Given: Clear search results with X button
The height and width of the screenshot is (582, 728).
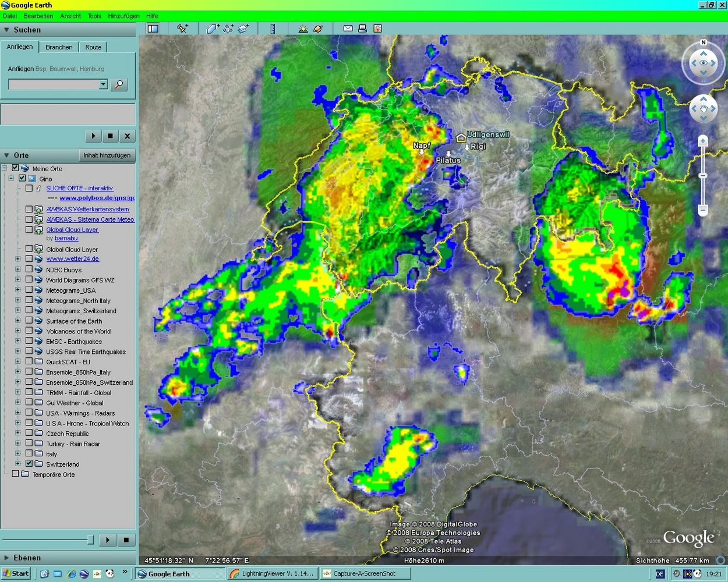Looking at the screenshot, I should pyautogui.click(x=127, y=136).
